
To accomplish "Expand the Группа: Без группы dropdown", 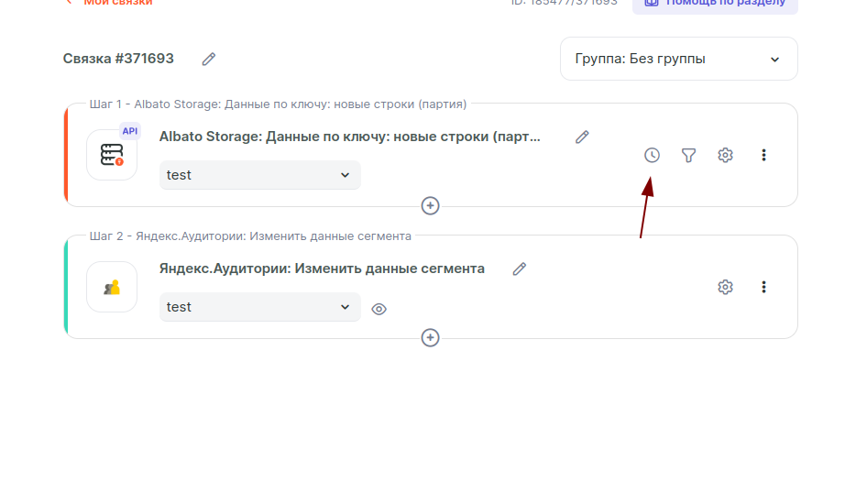I will point(678,59).
